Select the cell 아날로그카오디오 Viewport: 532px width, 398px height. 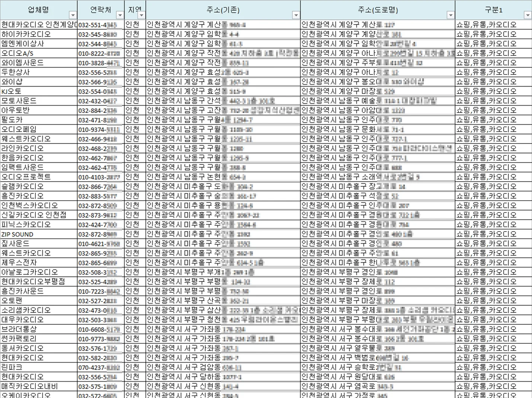39,272
